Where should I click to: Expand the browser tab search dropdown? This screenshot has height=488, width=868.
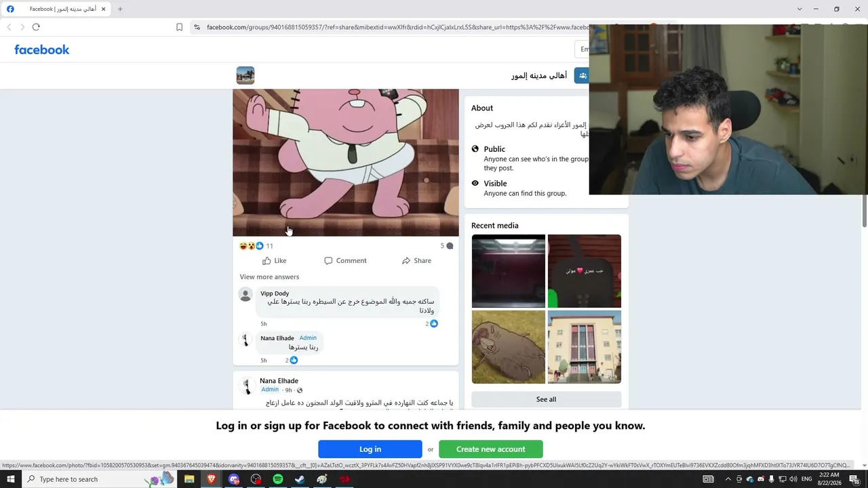(800, 9)
